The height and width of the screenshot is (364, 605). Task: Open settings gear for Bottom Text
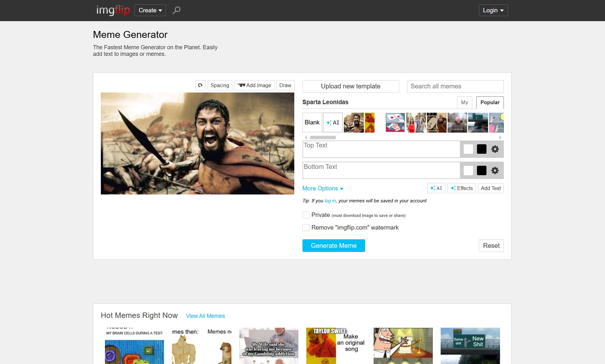click(495, 170)
